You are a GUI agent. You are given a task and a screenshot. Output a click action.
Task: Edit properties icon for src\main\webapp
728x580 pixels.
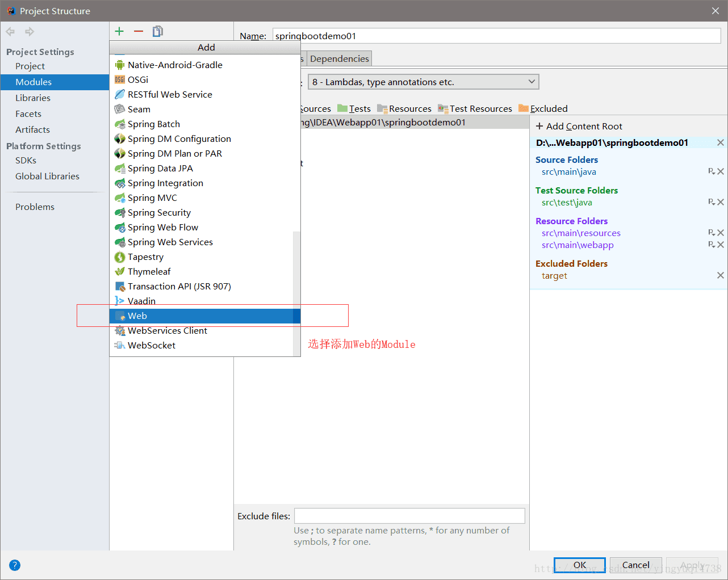pyautogui.click(x=711, y=245)
